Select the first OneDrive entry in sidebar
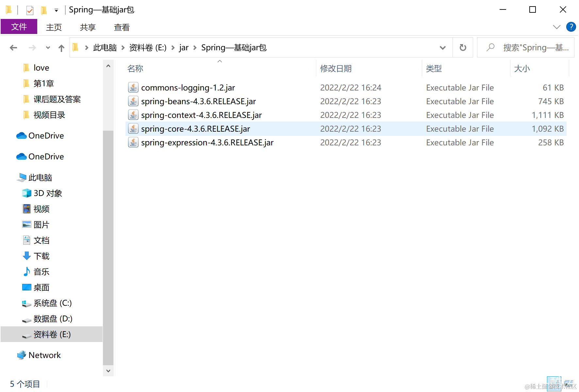This screenshot has height=392, width=579. (x=46, y=136)
